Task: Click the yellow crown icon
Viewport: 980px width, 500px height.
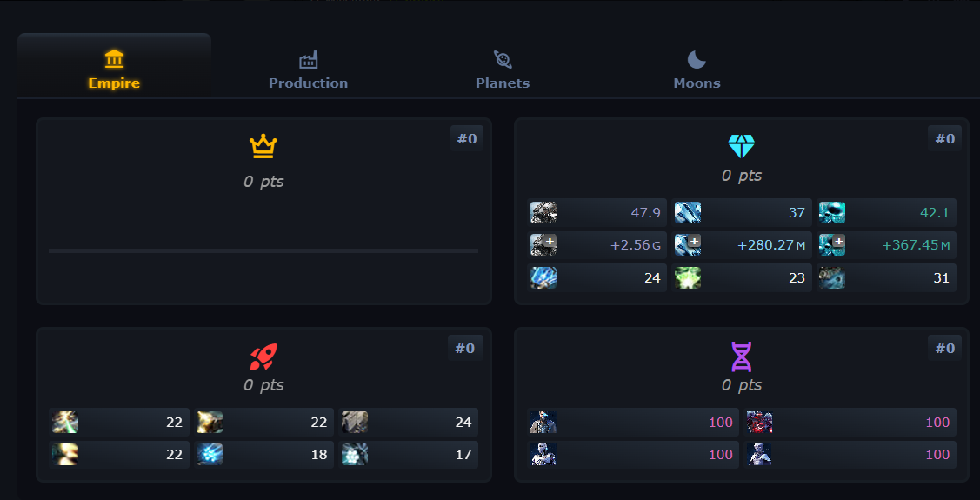Action: click(x=263, y=147)
